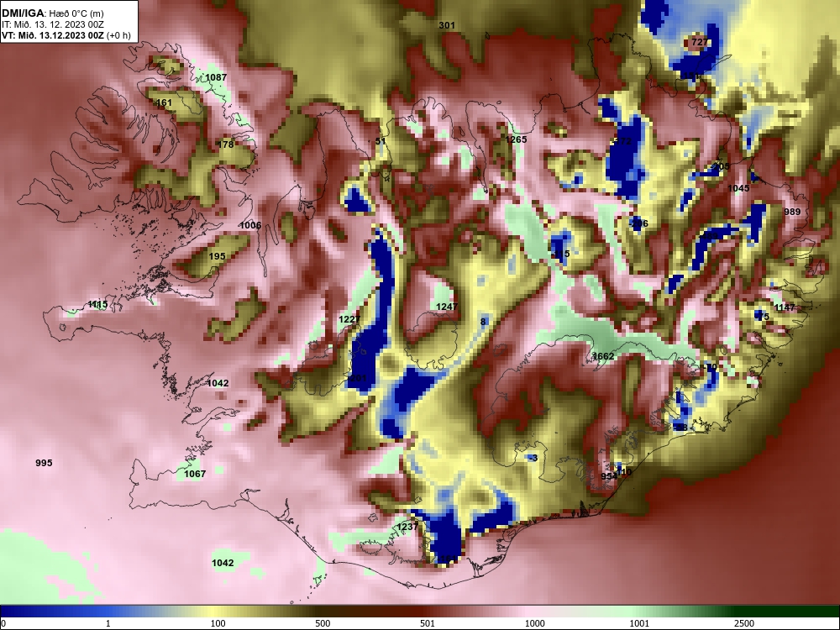Click the map value -3
840x630 pixels.
click(x=533, y=458)
